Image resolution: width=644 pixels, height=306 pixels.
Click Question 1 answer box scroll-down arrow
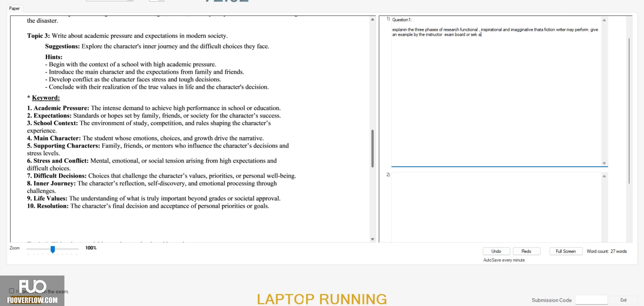coord(604,163)
